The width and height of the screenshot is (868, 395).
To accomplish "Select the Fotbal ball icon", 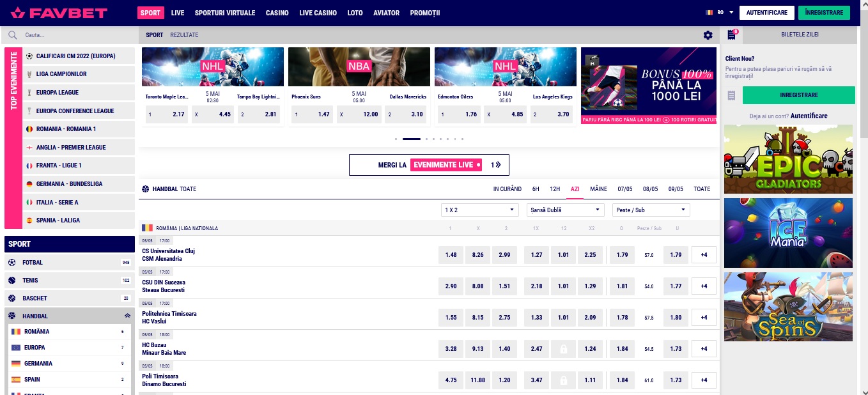I will click(x=12, y=262).
